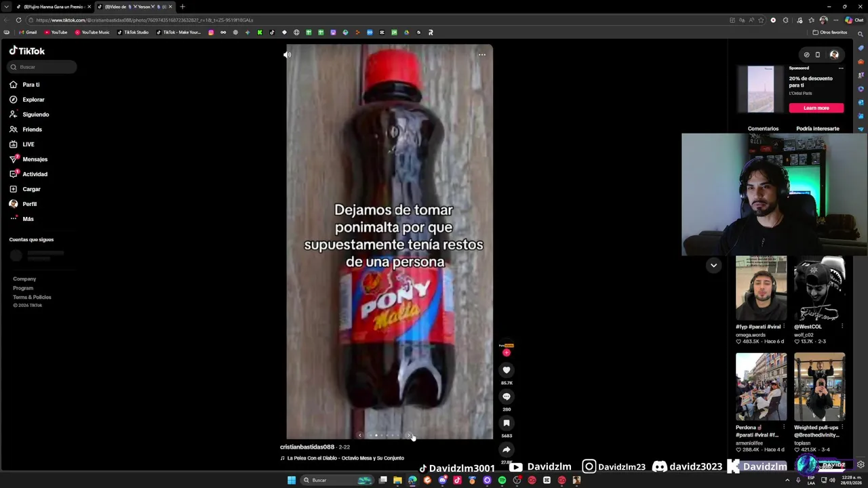Open Spotify from taskbar
The image size is (868, 488).
coord(502,480)
